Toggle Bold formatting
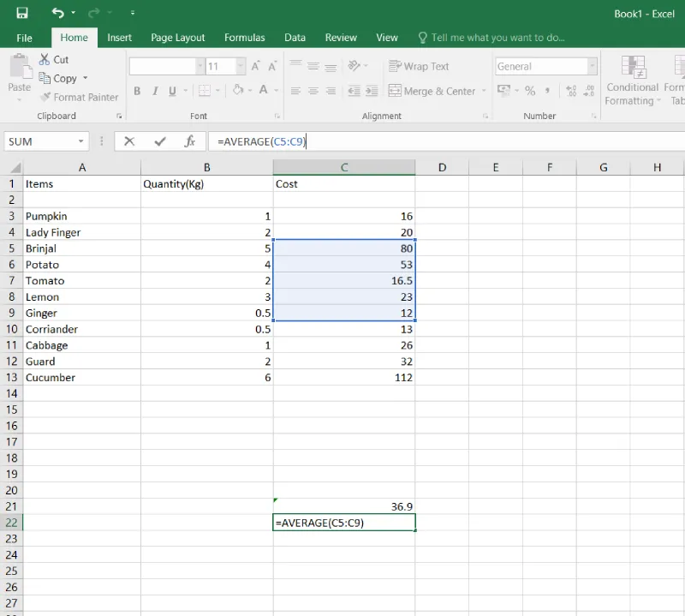The width and height of the screenshot is (685, 616). coord(137,91)
